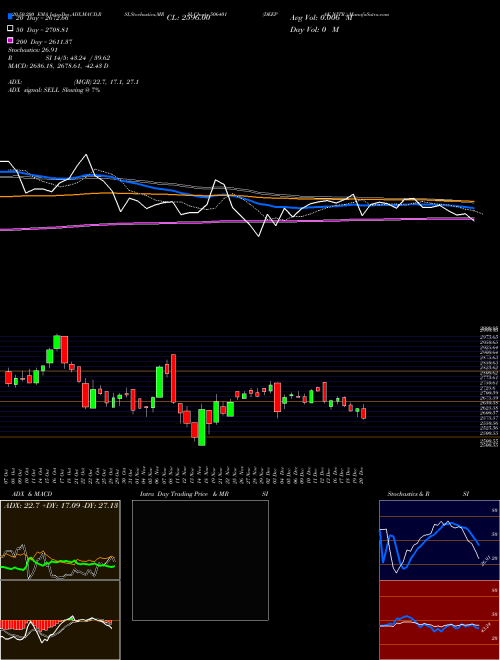Click the tallest green candlestick near chart low
500x660 pixels.
(202, 427)
